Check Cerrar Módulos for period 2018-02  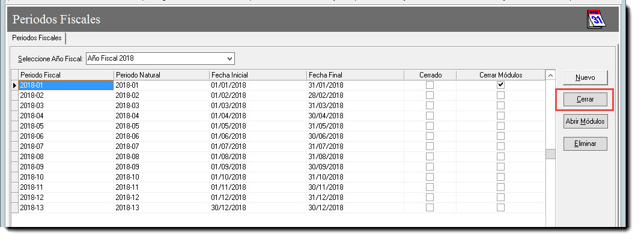click(x=500, y=95)
